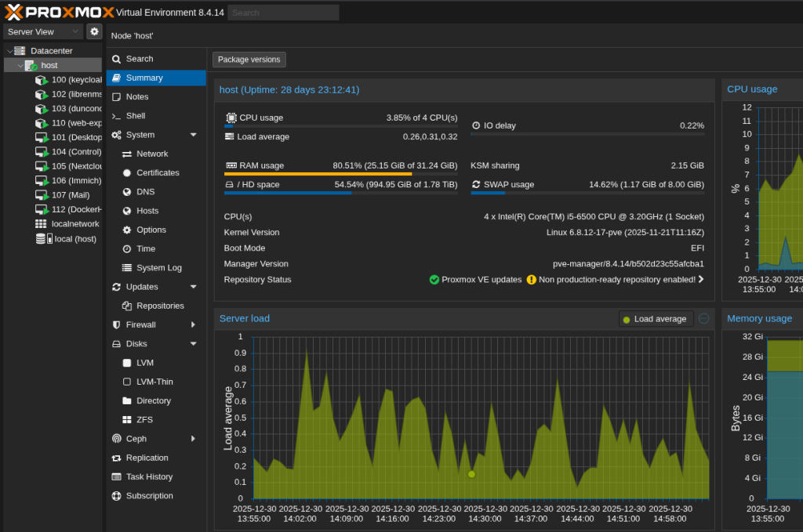The image size is (803, 532).
Task: Click the localnetwork grid icon in tree
Action: coord(41,224)
